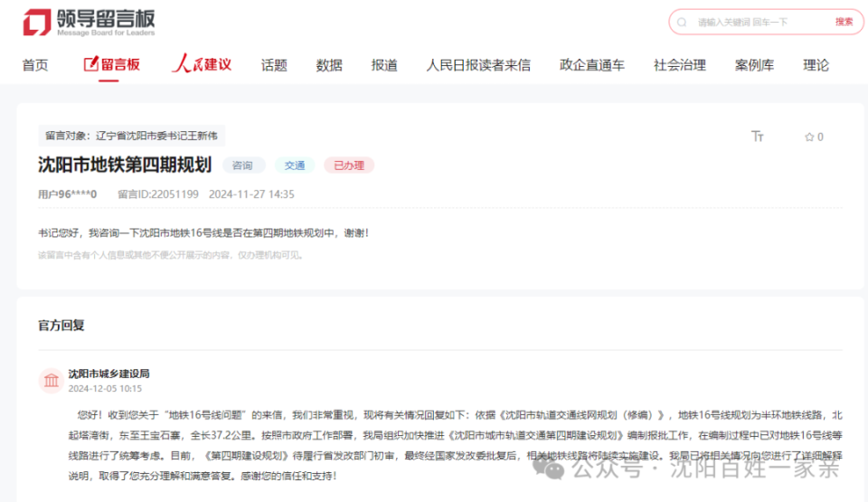
Task: Open the 留言板 navigation tab
Action: point(112,64)
